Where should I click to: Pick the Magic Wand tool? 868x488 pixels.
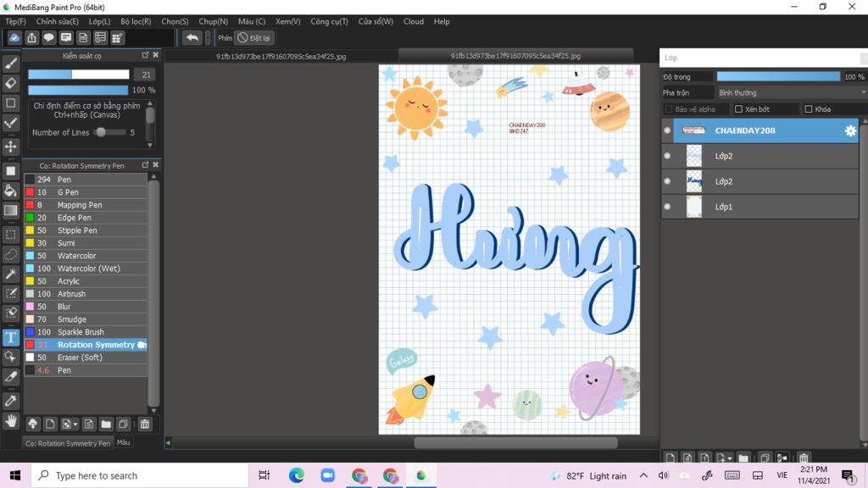[10, 274]
